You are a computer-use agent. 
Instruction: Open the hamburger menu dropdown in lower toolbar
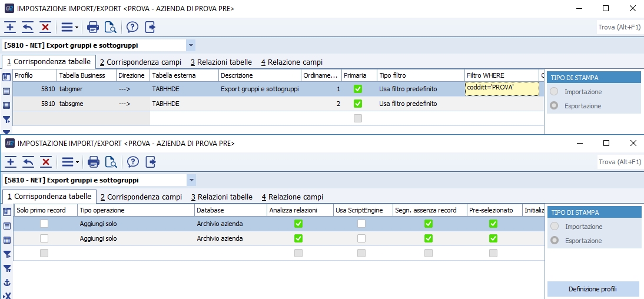[x=69, y=162]
